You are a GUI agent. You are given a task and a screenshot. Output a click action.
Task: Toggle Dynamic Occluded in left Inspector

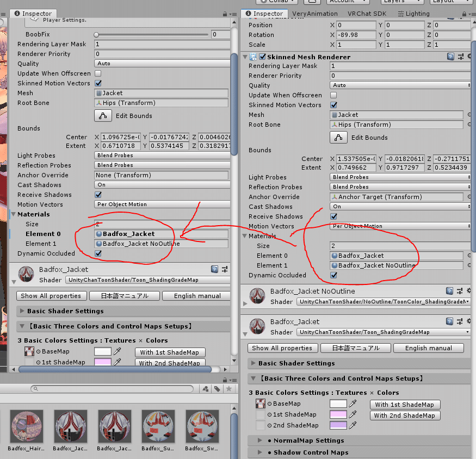pyautogui.click(x=98, y=253)
